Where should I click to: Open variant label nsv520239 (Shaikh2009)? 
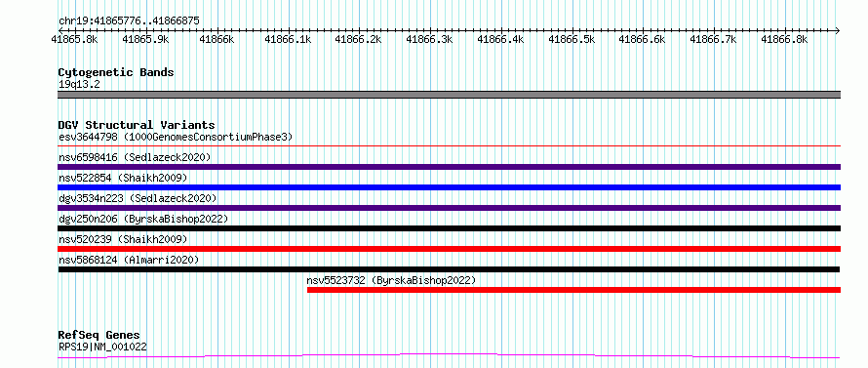123,239
